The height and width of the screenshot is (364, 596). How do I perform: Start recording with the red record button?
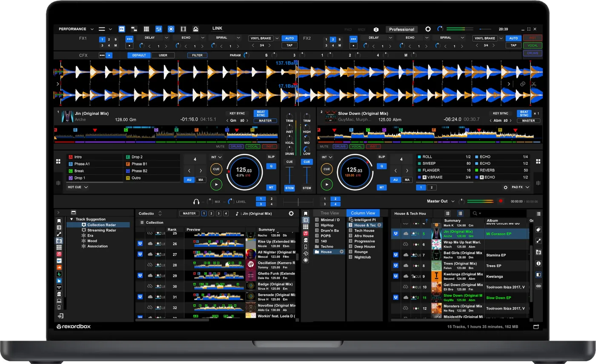pos(501,201)
